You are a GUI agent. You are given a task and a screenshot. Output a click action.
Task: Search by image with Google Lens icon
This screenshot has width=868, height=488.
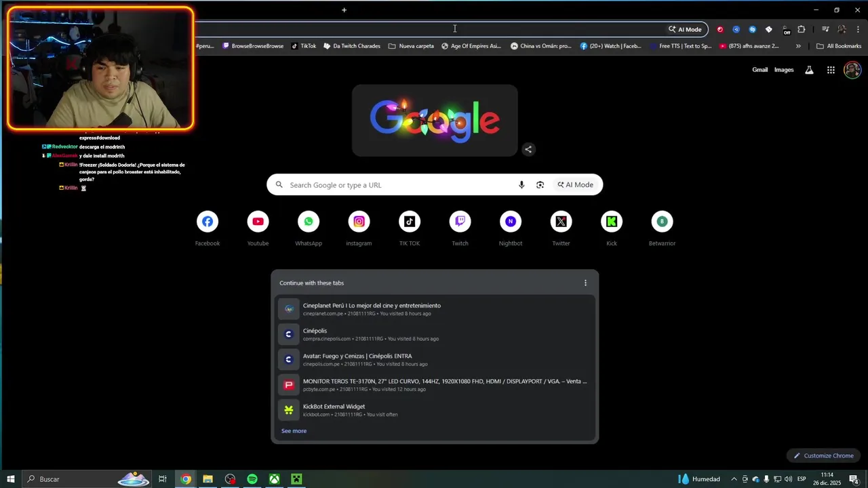[540, 184]
